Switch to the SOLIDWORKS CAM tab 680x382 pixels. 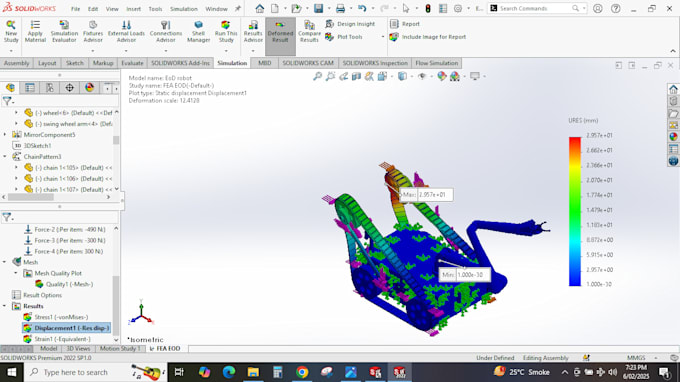308,63
